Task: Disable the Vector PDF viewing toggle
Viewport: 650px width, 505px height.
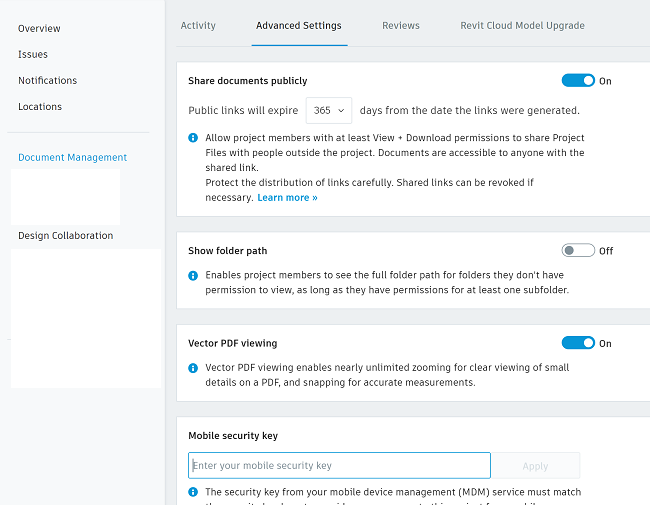Action: (578, 343)
